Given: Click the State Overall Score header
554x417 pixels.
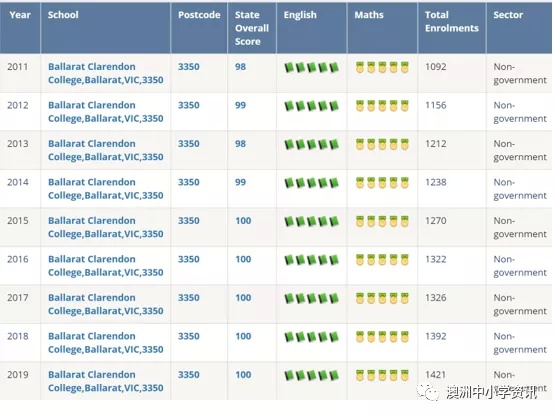Looking at the screenshot, I should (252, 28).
